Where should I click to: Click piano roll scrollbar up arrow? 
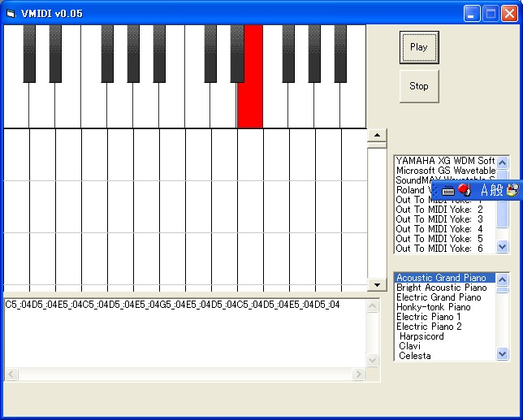tap(377, 135)
